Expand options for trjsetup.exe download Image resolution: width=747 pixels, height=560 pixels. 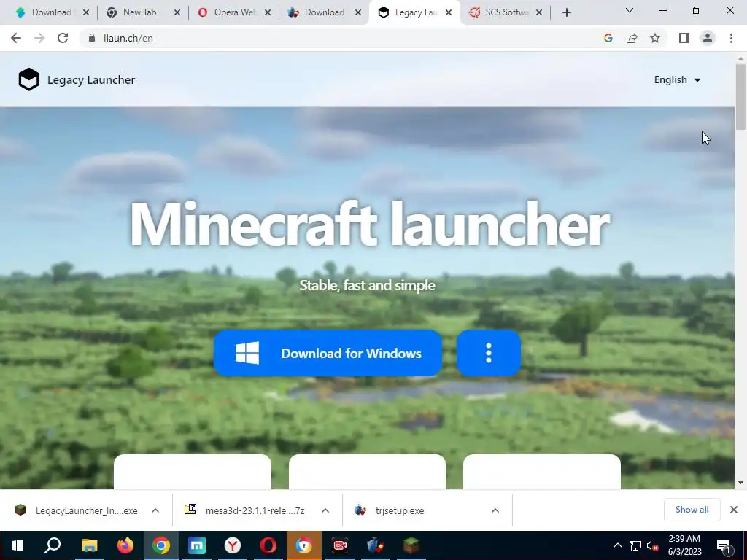coord(495,510)
